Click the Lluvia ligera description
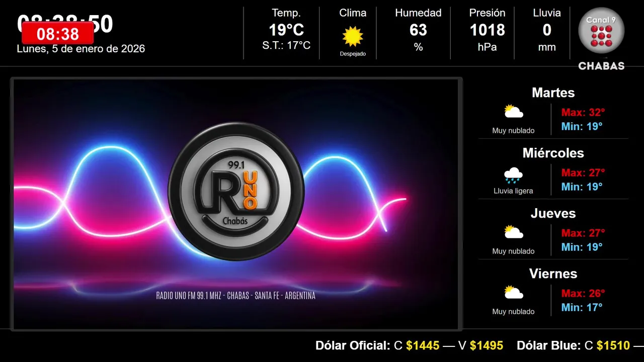This screenshot has height=362, width=644. (513, 191)
